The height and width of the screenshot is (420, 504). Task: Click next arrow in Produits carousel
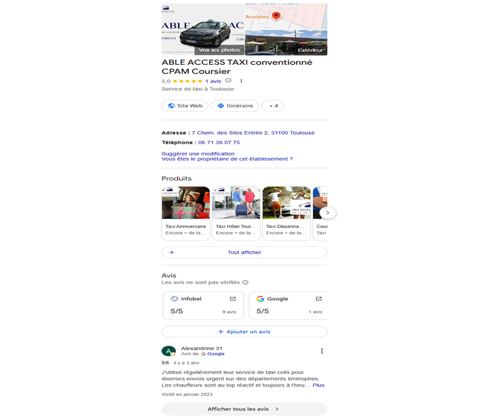(x=328, y=213)
